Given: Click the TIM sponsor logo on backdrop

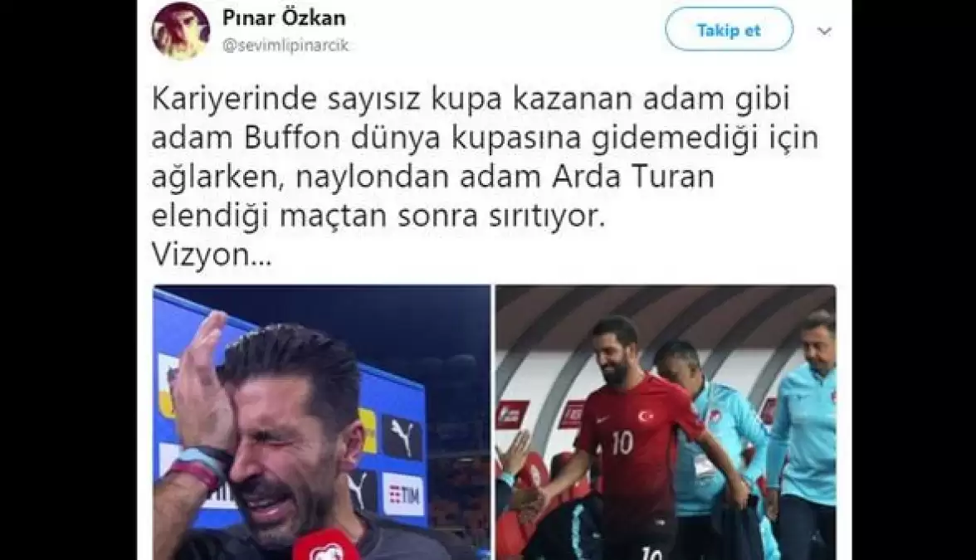Looking at the screenshot, I should (x=405, y=495).
